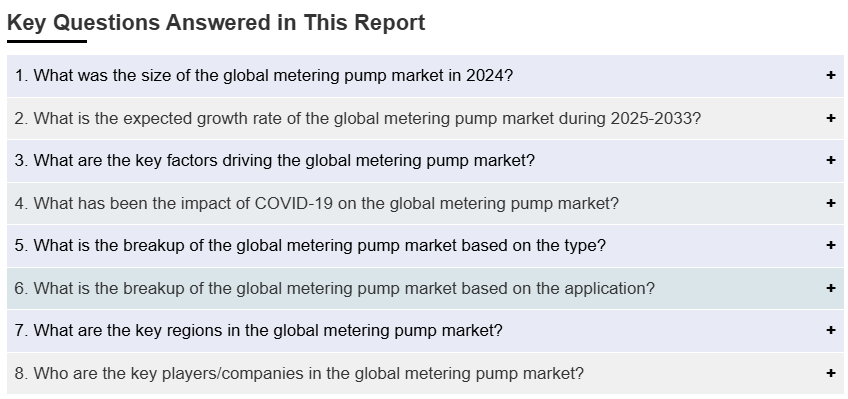Open question 7 about key regions
Image resolution: width=848 pixels, height=399 pixels.
(259, 330)
